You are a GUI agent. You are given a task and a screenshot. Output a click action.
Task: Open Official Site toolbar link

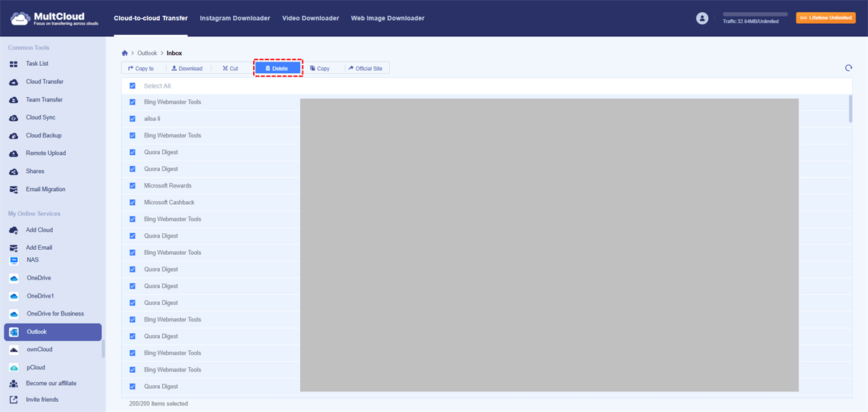(x=365, y=68)
